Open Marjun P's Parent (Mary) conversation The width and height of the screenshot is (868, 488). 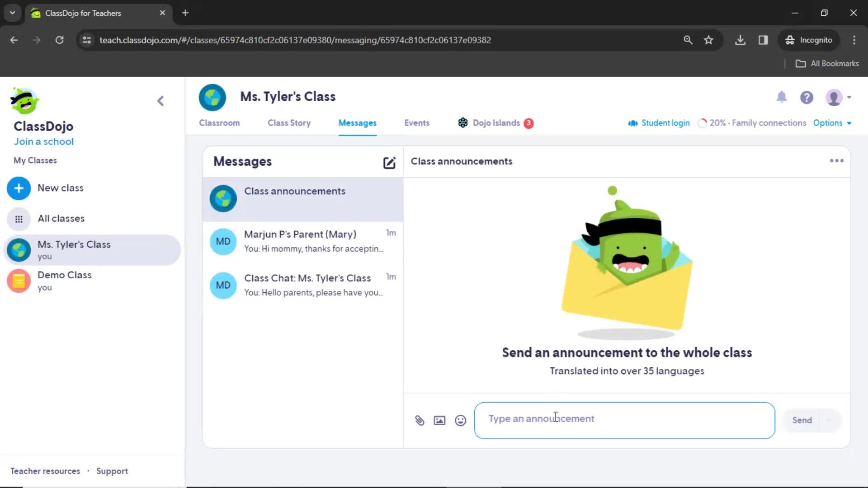point(302,242)
